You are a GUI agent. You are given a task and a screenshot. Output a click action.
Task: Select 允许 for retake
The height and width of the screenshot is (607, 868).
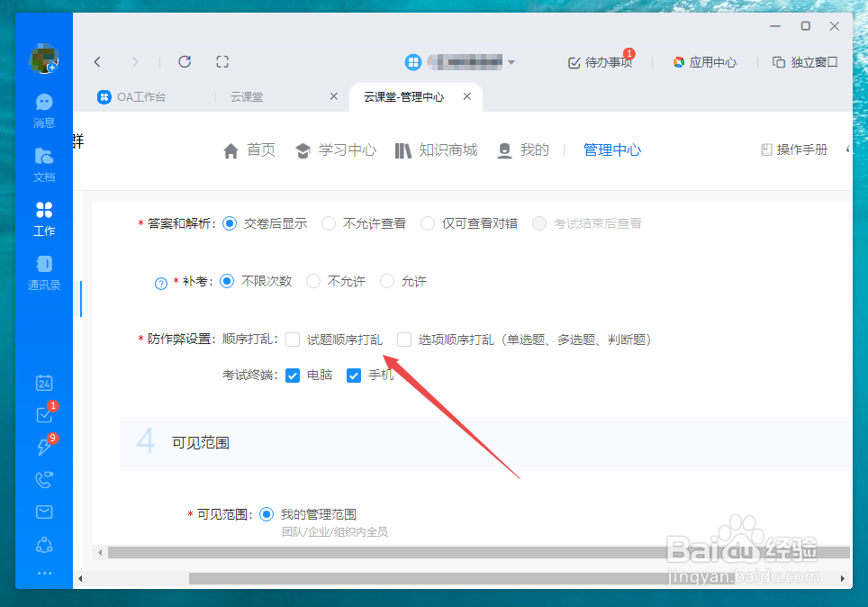(387, 281)
